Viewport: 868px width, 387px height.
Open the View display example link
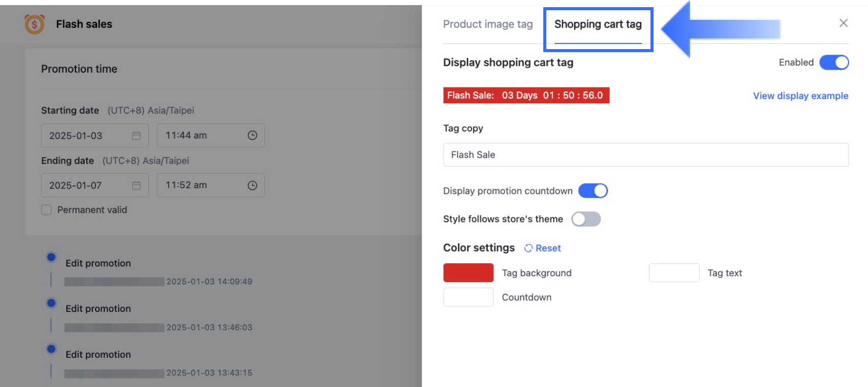pos(800,96)
